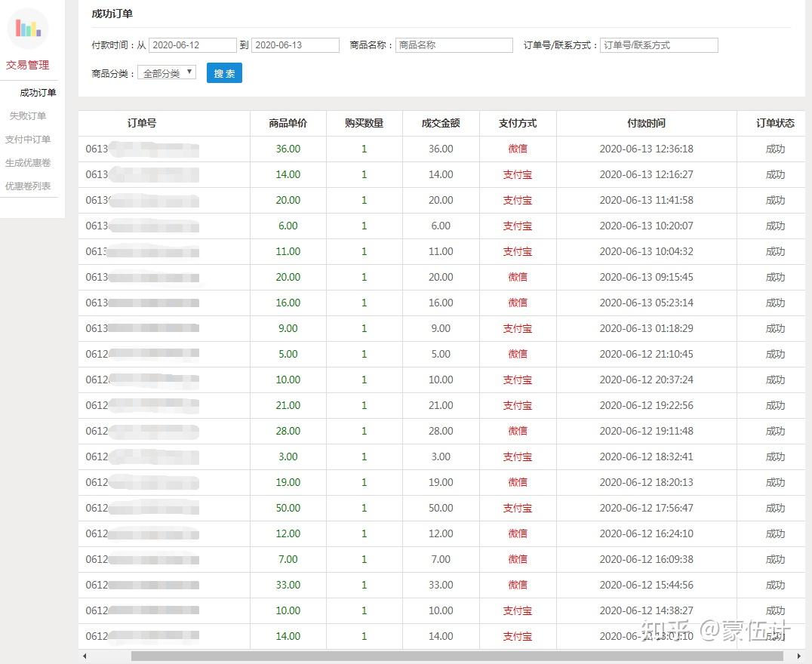Select the time 2020-06-13 10:20:07
Viewport: 812px width, 664px height.
pyautogui.click(x=646, y=226)
